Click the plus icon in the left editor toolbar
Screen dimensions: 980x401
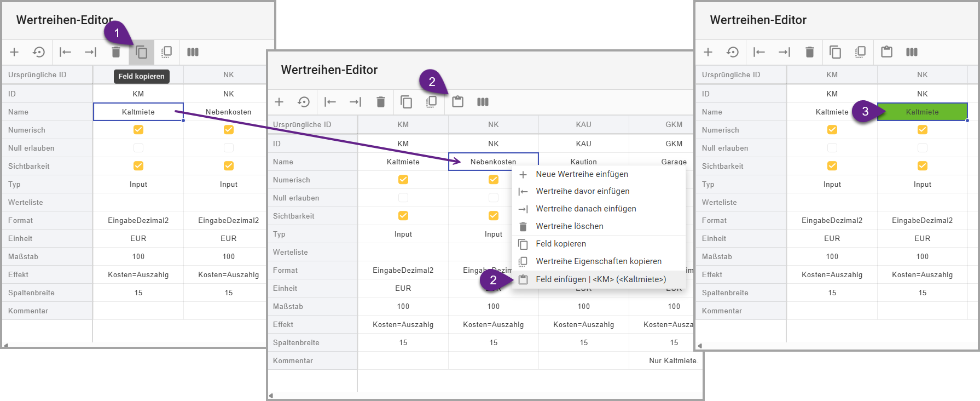[14, 52]
